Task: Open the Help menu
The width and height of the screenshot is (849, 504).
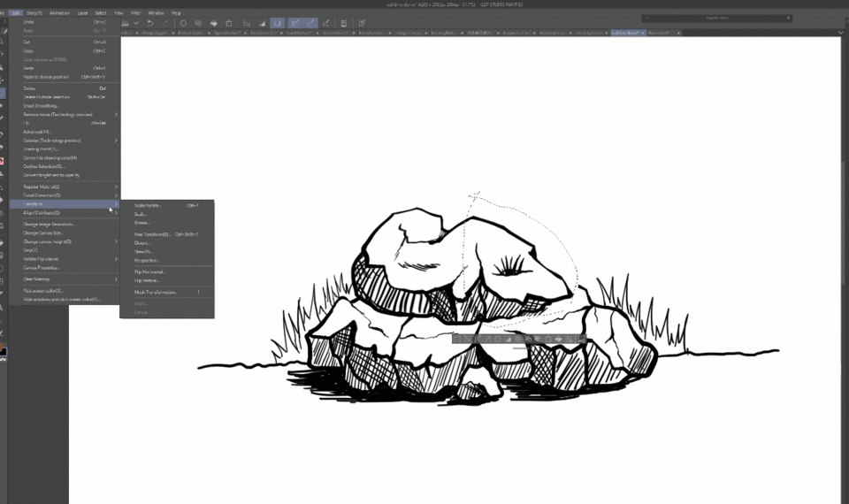Action: (176, 12)
